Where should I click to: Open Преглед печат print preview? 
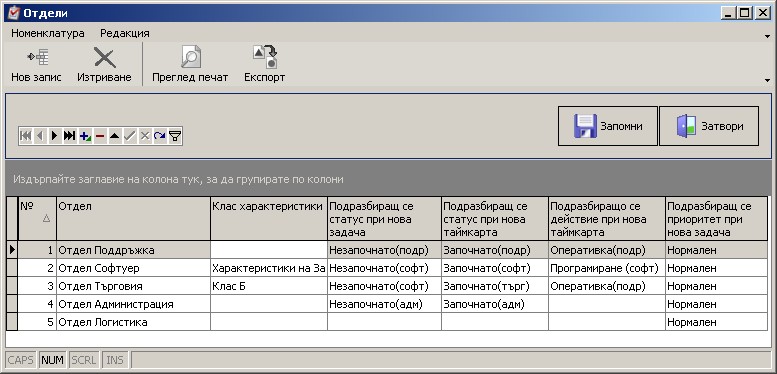pos(190,64)
